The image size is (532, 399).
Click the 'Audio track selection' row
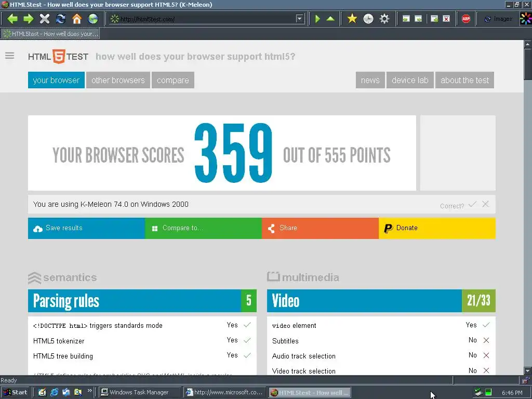(381, 356)
